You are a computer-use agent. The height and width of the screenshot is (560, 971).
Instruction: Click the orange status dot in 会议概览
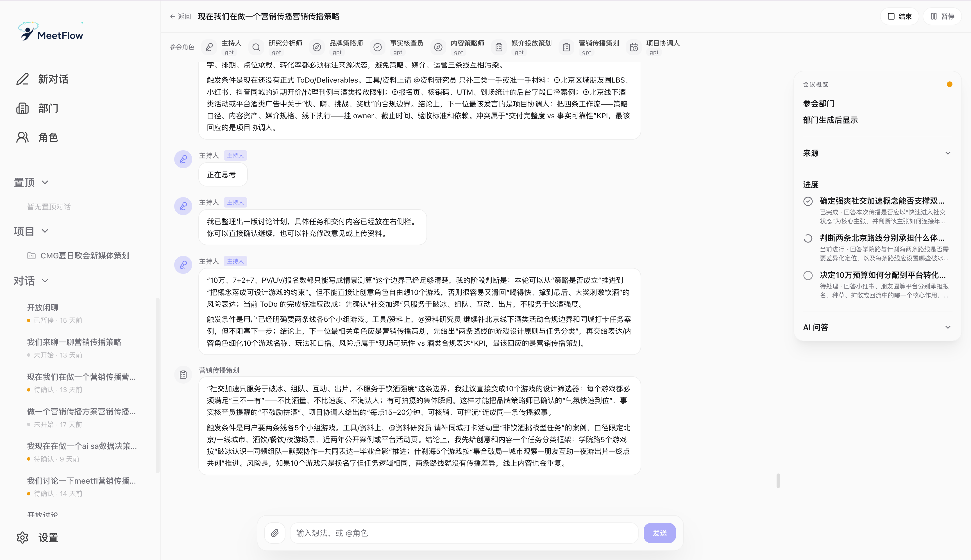949,84
